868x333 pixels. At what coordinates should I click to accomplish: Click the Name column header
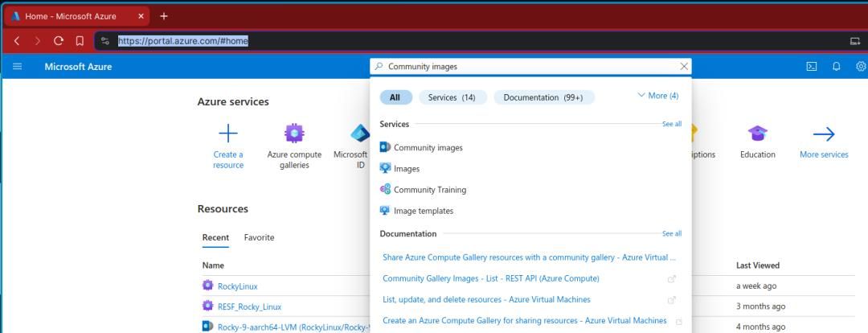(x=213, y=265)
